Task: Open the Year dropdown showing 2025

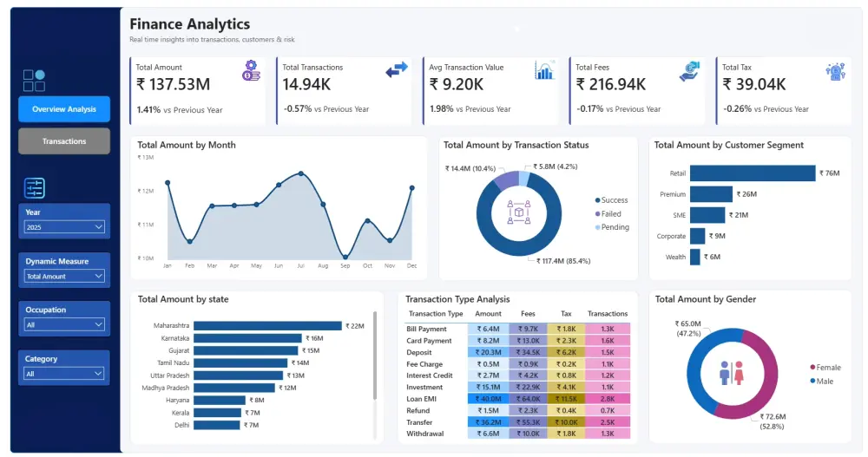Action: coord(64,227)
